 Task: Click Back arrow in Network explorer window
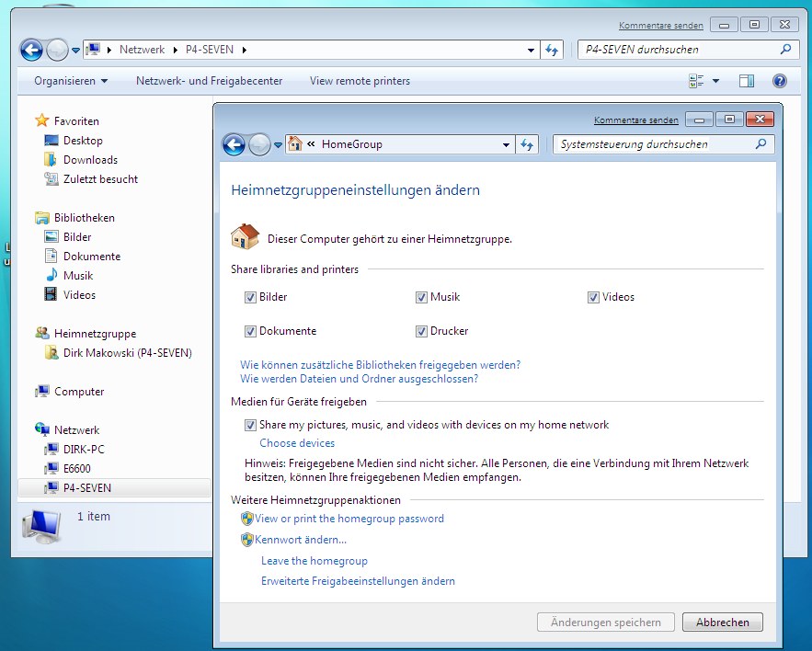(x=31, y=50)
